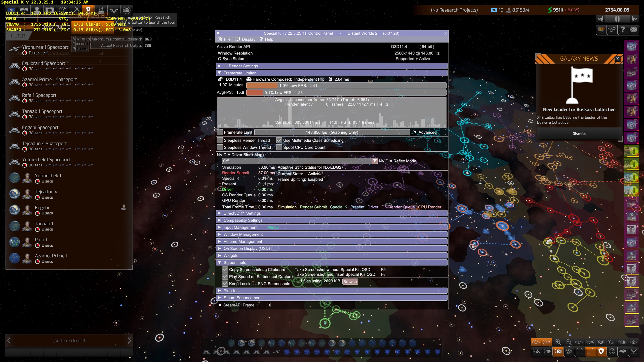Toggle the dashed travel path overlay icon

(590, 351)
